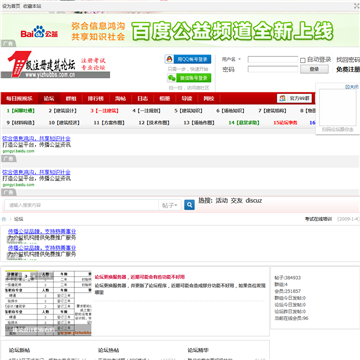Open the 免费注册 link
The width and height of the screenshot is (360, 360).
click(348, 69)
